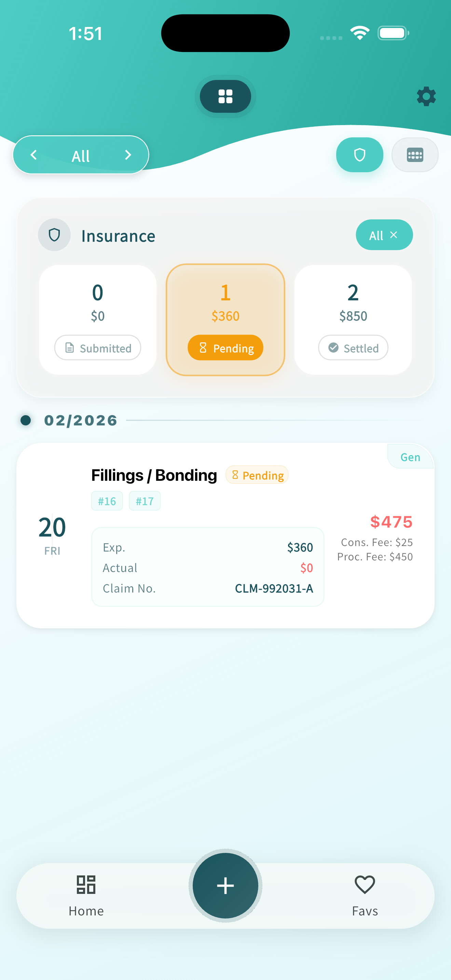Open the Fillings / Bonding record
Image resolution: width=451 pixels, height=980 pixels.
pyautogui.click(x=154, y=476)
